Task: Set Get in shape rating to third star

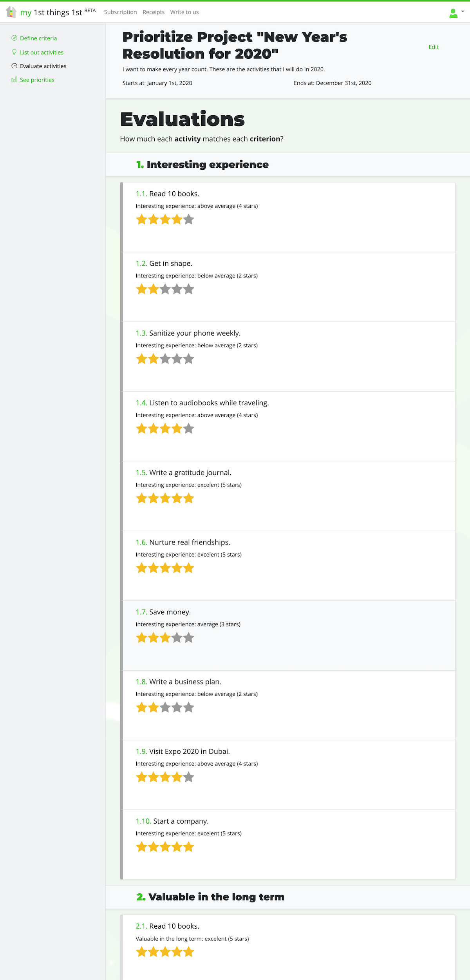Action: coord(165,289)
